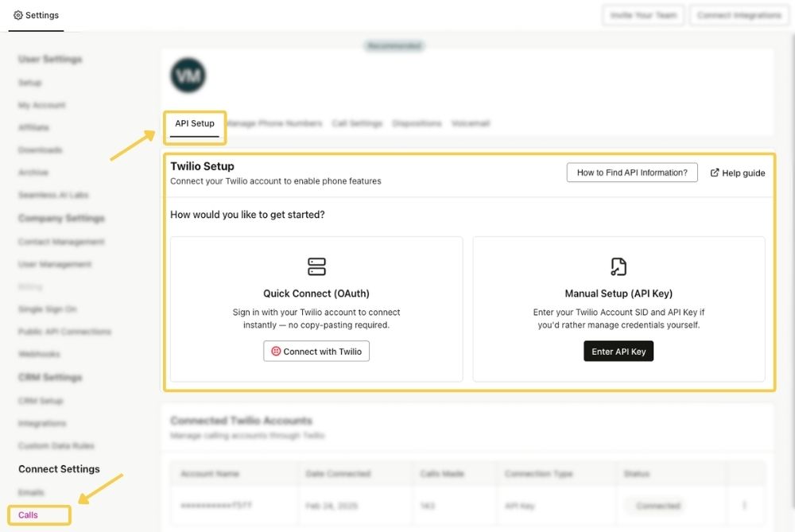Open Archive in sidebar
Image resolution: width=795 pixels, height=532 pixels.
[33, 173]
